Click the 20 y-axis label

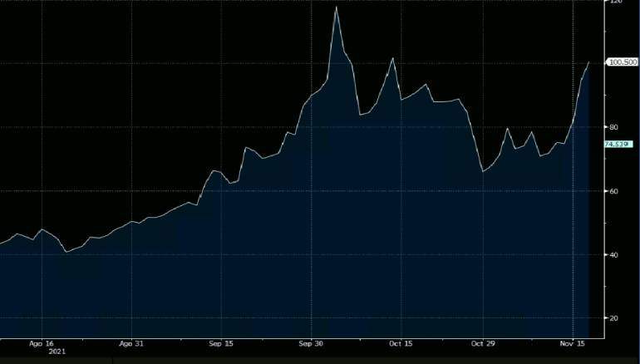(x=613, y=318)
